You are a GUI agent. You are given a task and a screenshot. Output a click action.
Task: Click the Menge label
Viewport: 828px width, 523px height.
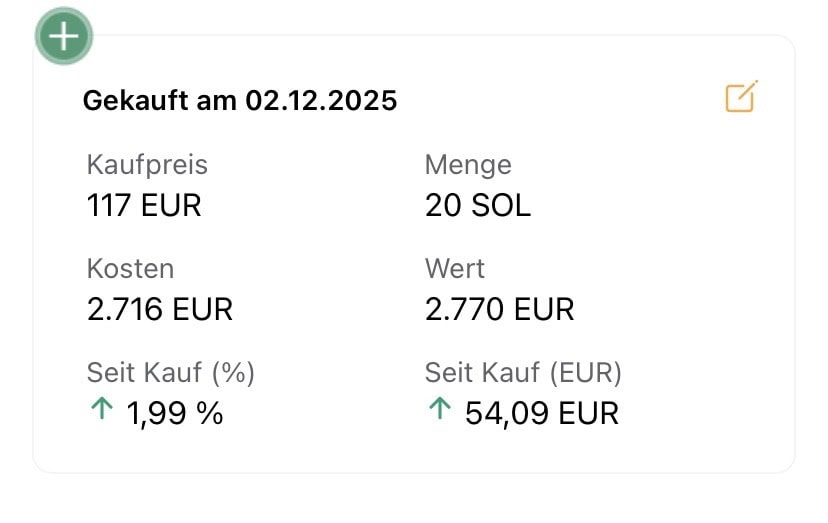tap(467, 164)
